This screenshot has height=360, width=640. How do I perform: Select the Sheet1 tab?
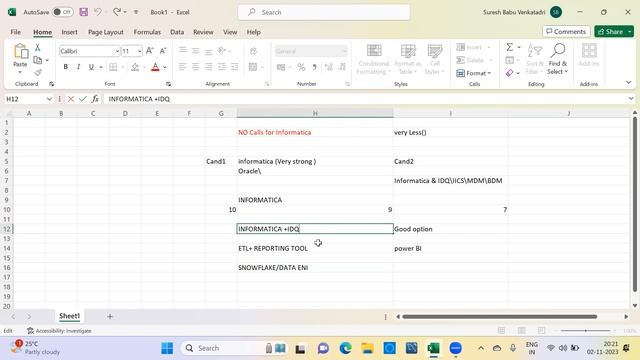pos(69,316)
